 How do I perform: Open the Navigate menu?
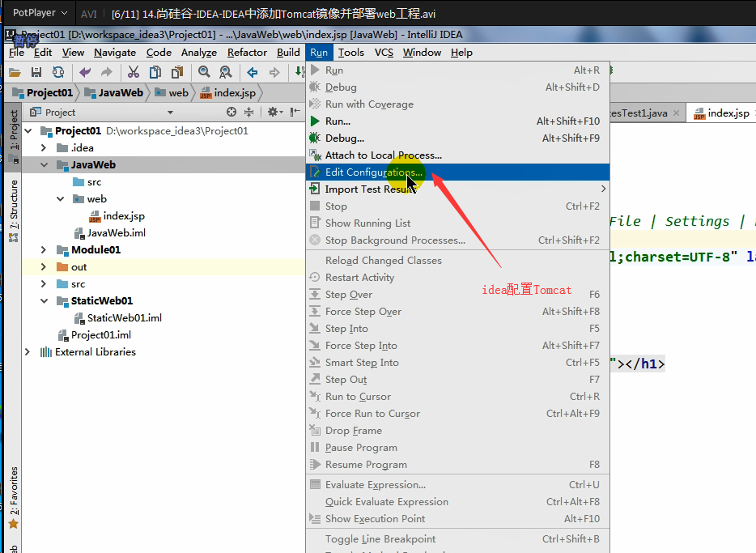click(115, 52)
